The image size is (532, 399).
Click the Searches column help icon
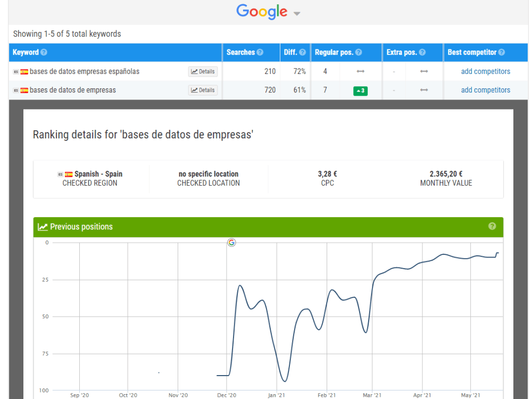[x=260, y=52]
